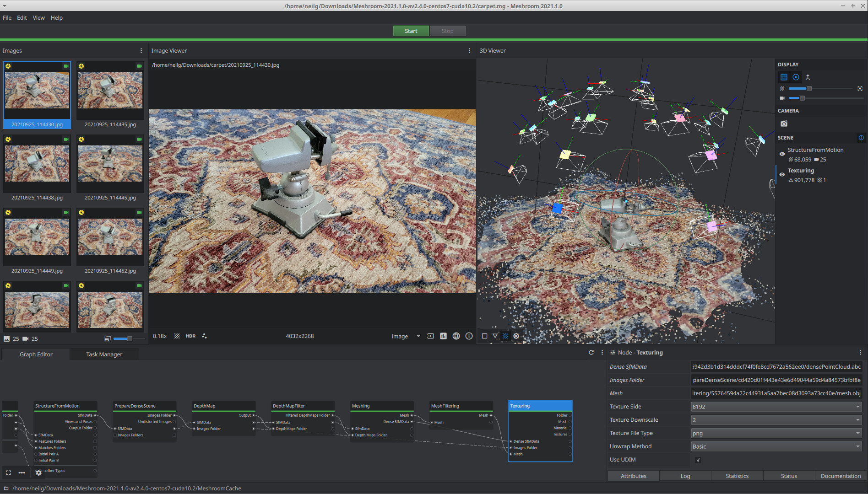Toggle the Use UDIM checkbox

coord(698,460)
